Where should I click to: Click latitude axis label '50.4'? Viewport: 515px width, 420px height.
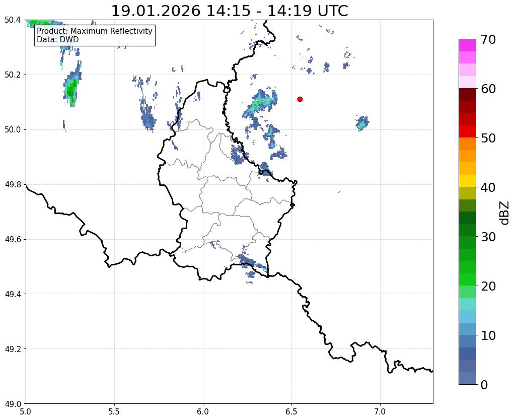13,20
